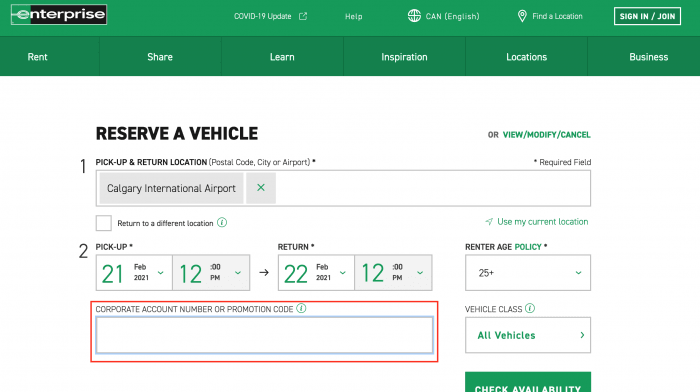Click the corporate account or promotion code field

(x=264, y=335)
